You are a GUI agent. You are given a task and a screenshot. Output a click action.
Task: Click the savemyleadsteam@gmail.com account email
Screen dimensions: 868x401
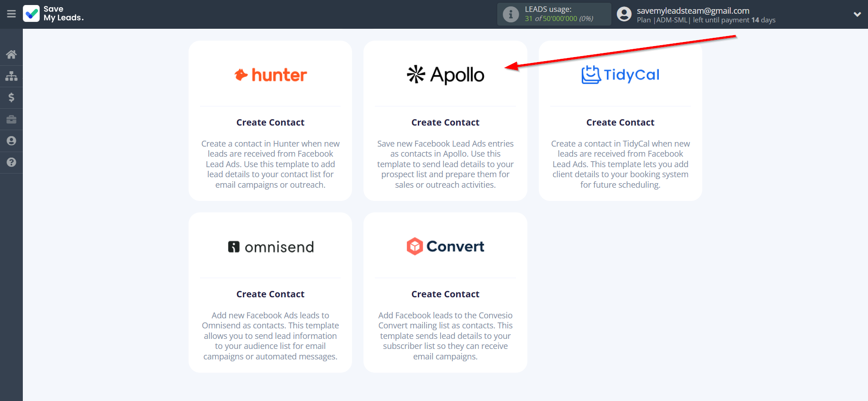click(693, 11)
